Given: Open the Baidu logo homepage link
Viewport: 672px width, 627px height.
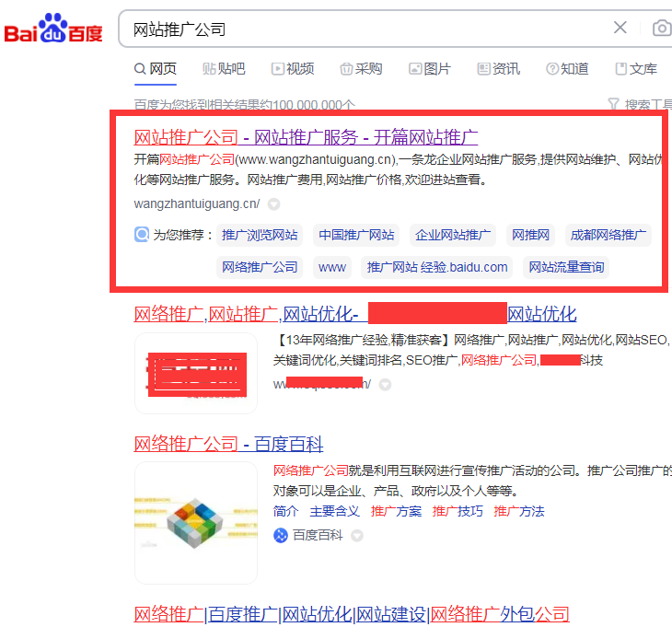Looking at the screenshot, I should point(53,29).
